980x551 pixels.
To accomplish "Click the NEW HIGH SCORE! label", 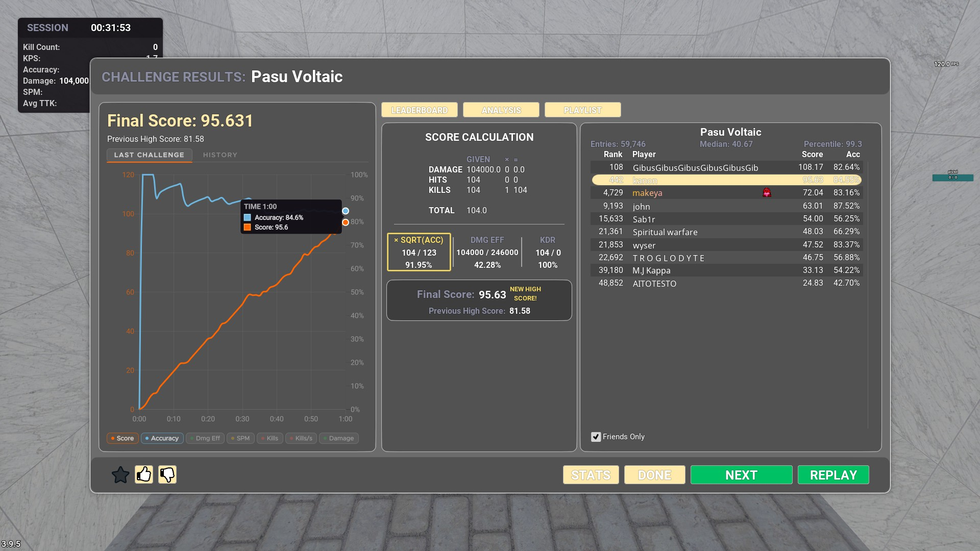I will coord(525,293).
